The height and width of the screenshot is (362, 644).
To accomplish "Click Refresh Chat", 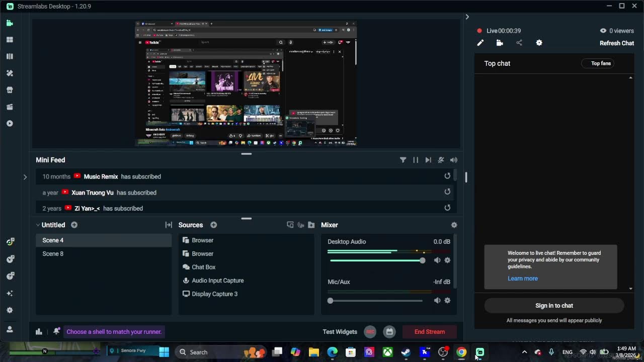I will click(617, 43).
